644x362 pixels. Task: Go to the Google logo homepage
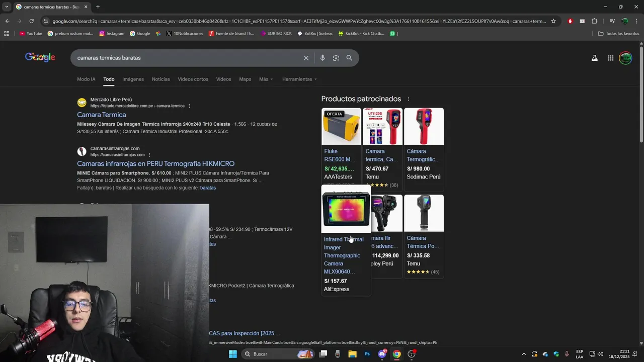[x=40, y=57]
